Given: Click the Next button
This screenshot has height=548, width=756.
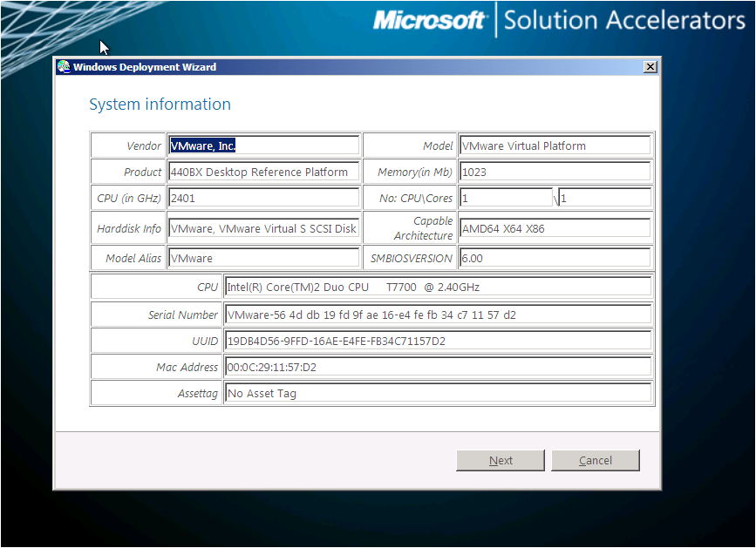Looking at the screenshot, I should [x=501, y=460].
